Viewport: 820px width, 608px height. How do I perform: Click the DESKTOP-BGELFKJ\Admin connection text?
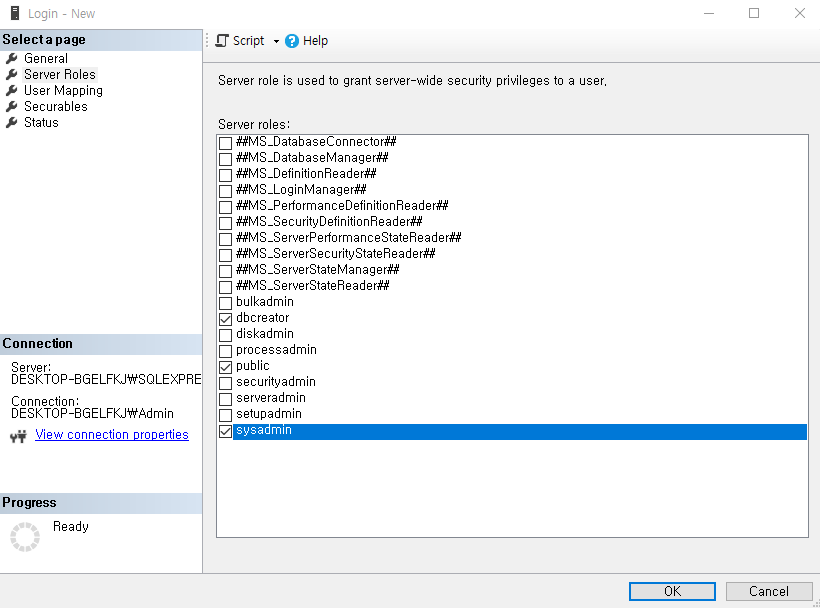(x=92, y=414)
